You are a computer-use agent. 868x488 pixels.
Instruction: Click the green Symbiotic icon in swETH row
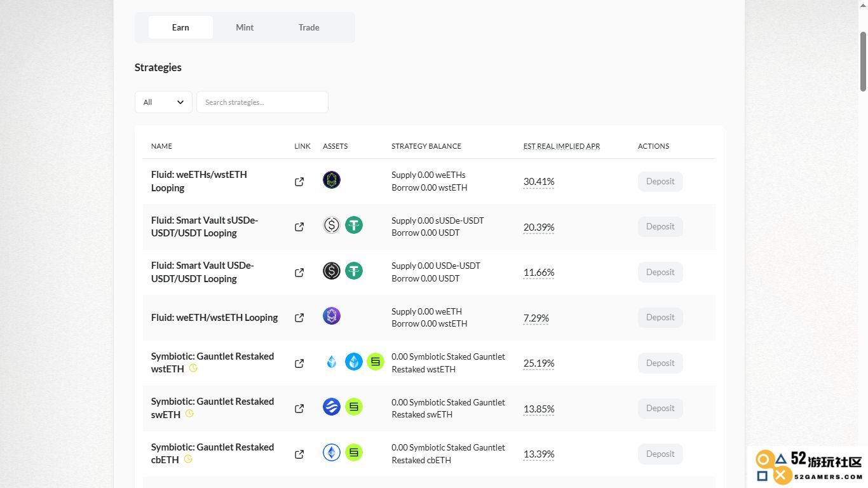(x=354, y=407)
